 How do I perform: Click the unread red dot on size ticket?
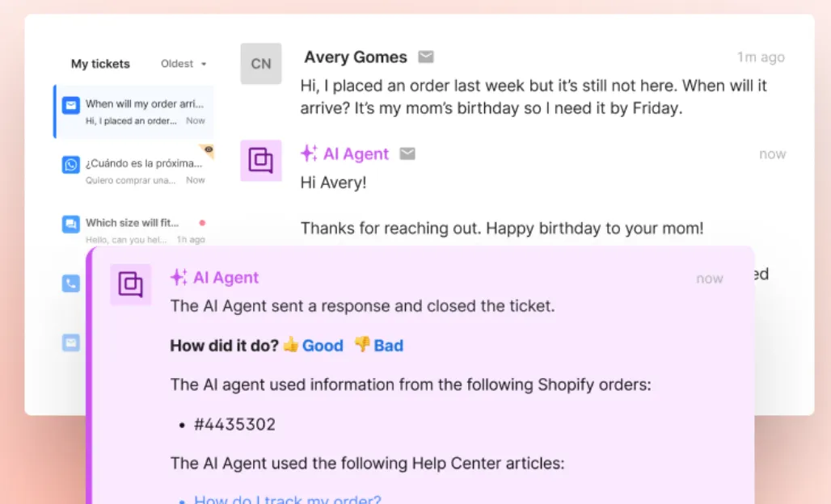pyautogui.click(x=202, y=222)
